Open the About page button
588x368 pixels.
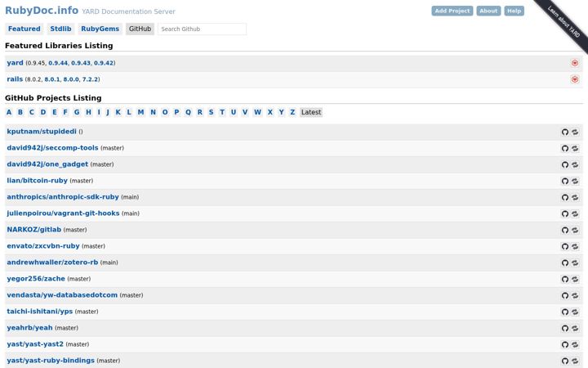pyautogui.click(x=488, y=11)
